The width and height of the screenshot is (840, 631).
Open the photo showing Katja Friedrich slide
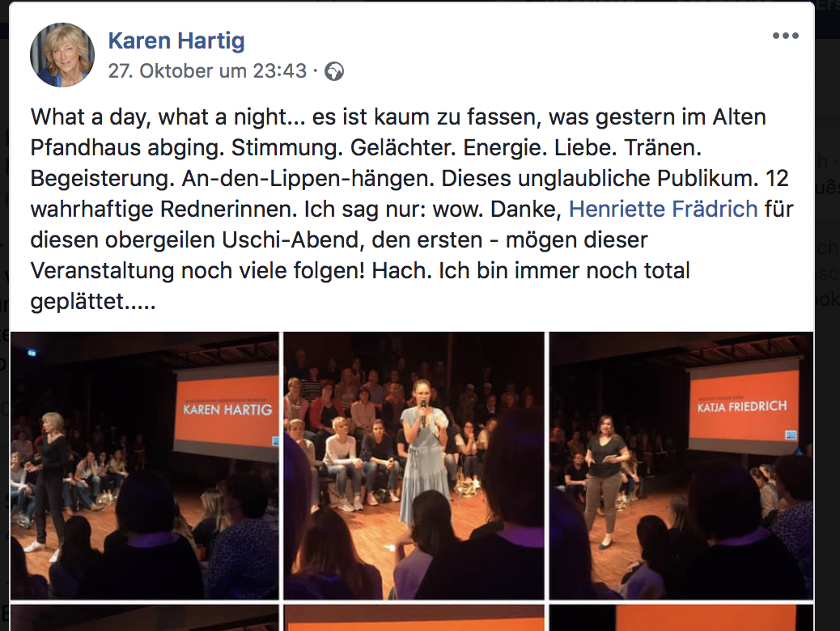point(681,465)
